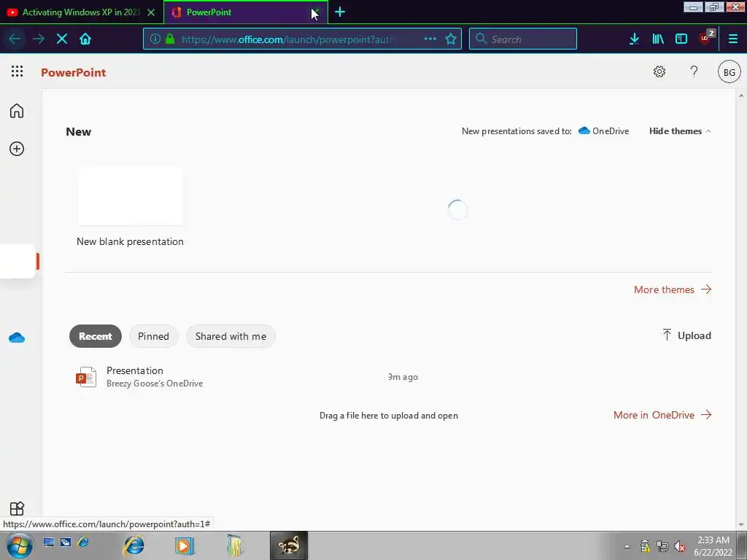Click the browser back arrow
The image size is (747, 560).
pyautogui.click(x=15, y=39)
